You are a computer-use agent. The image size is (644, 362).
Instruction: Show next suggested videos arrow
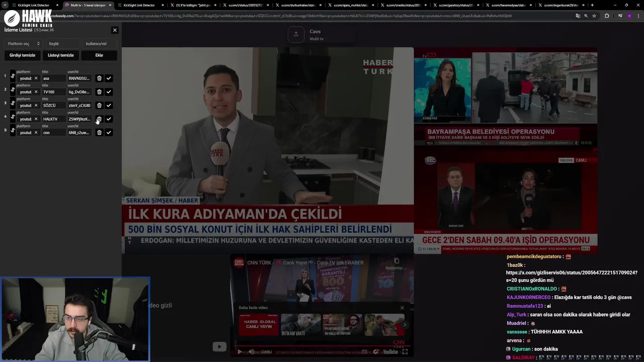[405, 325]
